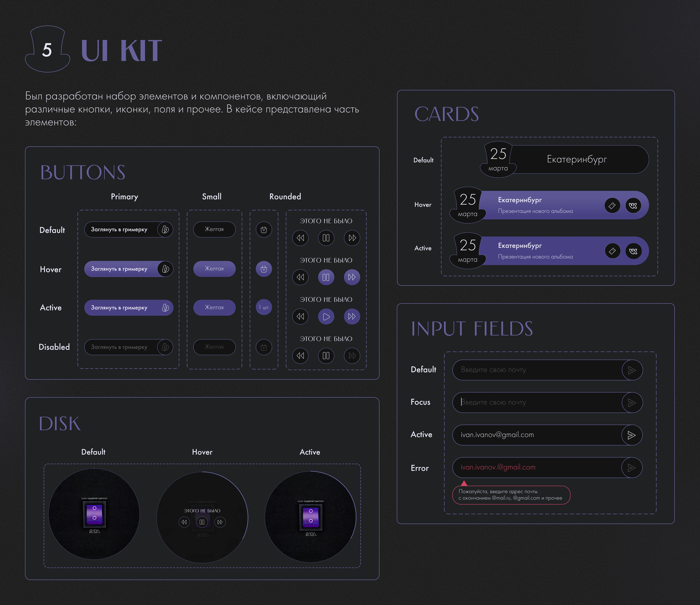Click the "1 шт." rounded quantity button
The height and width of the screenshot is (605, 700).
(x=264, y=308)
